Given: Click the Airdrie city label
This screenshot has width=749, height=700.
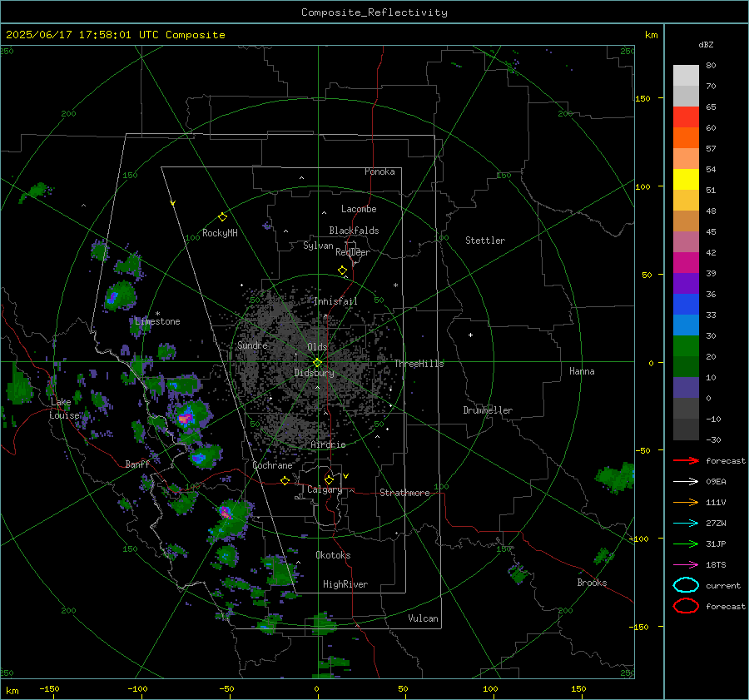Looking at the screenshot, I should (x=328, y=444).
